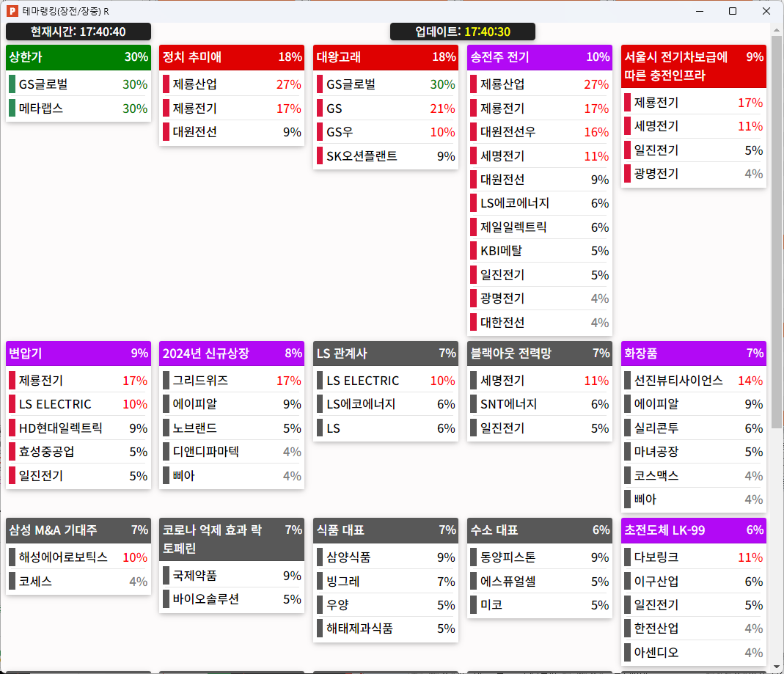784x674 pixels.
Task: Select the 디앤디파마텍 4% row
Action: click(232, 452)
